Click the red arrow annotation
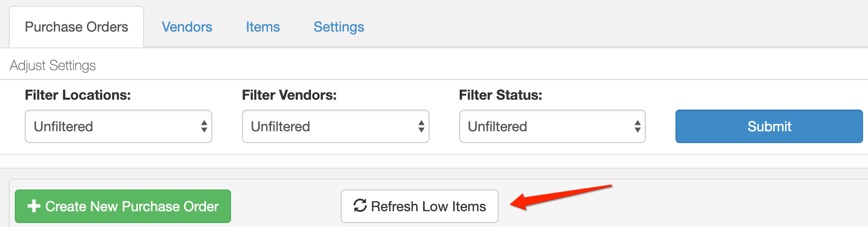Screen dimensions: 868x227 click(561, 197)
